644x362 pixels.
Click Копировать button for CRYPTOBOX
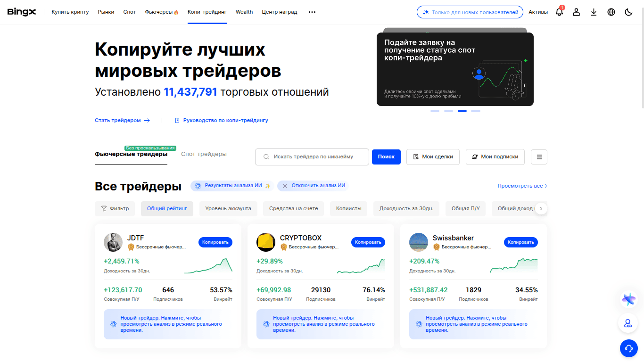click(368, 242)
